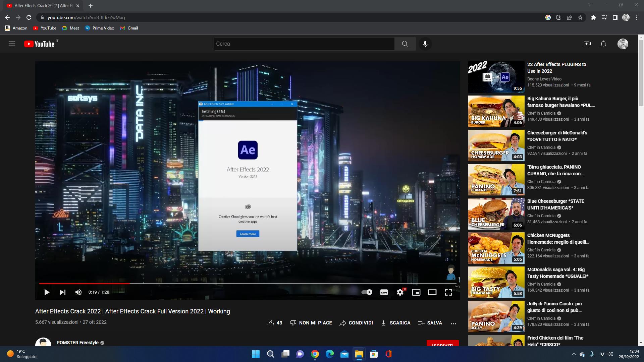This screenshot has height=362, width=644.
Task: Open video settings gear menu
Action: tap(400, 292)
